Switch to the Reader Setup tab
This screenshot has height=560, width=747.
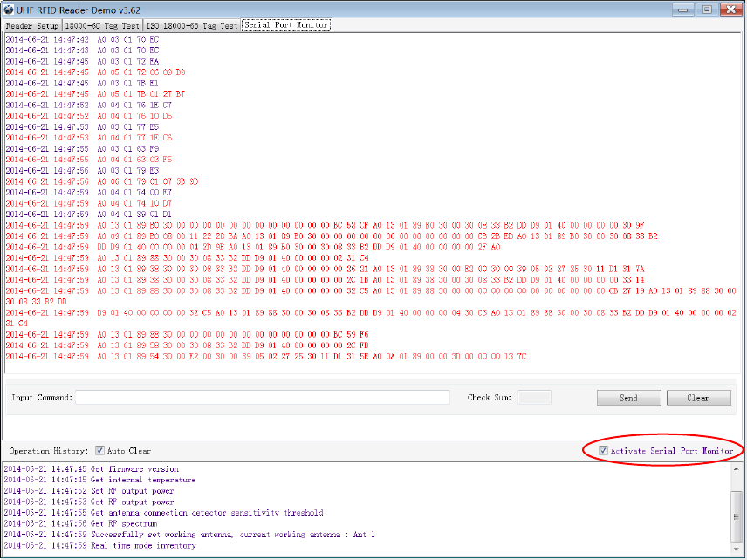32,25
